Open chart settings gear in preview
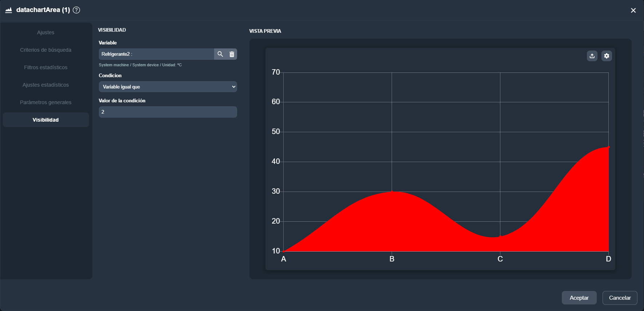Viewport: 644px width, 311px height. tap(606, 56)
